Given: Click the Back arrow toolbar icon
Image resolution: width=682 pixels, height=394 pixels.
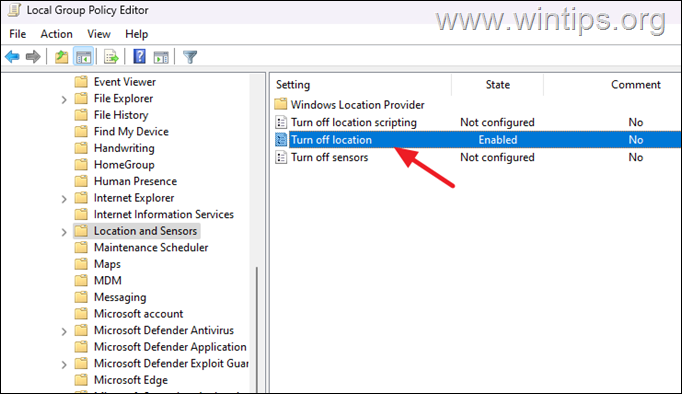Looking at the screenshot, I should tap(12, 57).
